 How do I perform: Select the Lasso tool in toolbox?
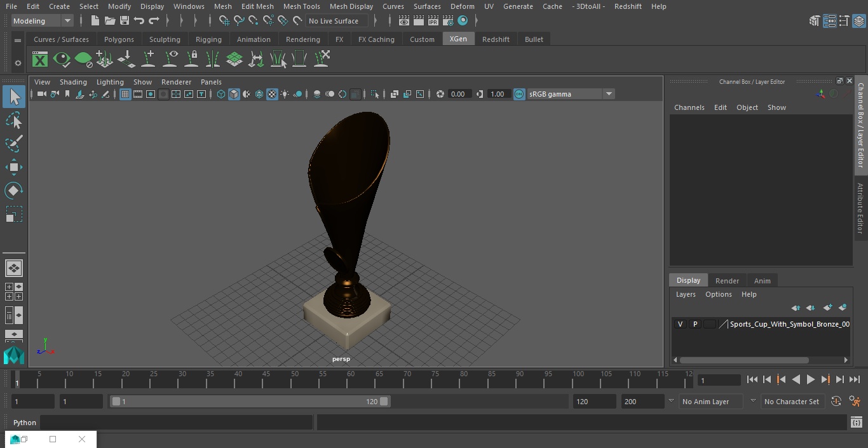[14, 121]
